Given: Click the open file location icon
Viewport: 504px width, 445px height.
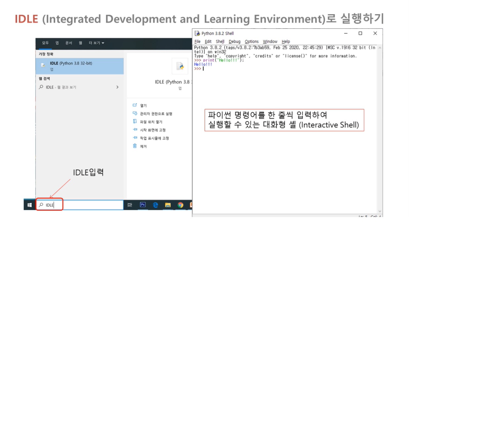Looking at the screenshot, I should point(135,121).
